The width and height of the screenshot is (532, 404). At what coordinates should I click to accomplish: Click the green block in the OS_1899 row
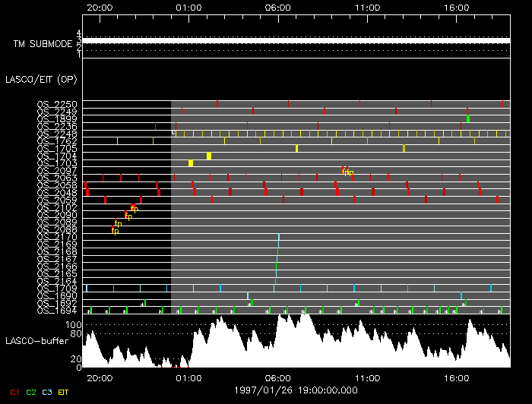point(468,118)
